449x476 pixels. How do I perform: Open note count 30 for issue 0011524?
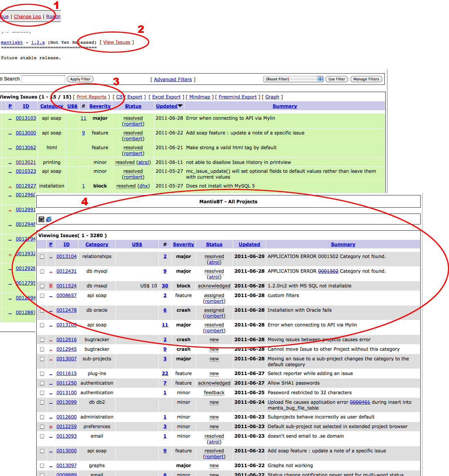click(165, 286)
